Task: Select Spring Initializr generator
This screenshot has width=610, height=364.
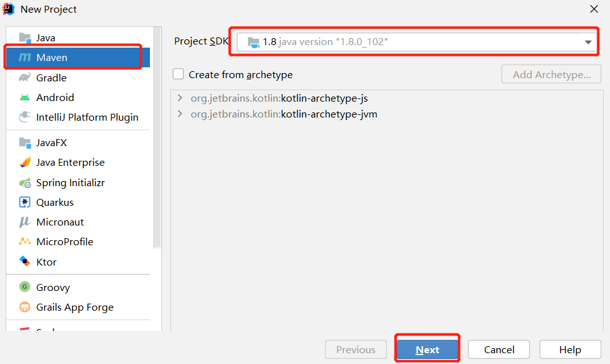Action: (78, 182)
